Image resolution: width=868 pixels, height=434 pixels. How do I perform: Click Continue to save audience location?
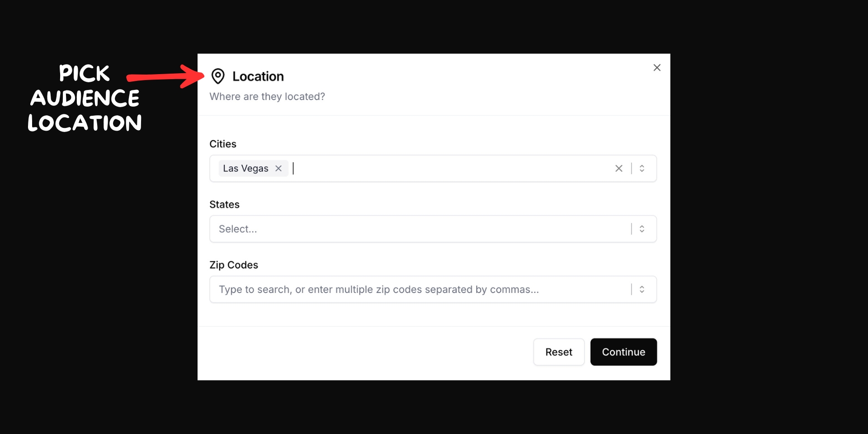coord(623,352)
